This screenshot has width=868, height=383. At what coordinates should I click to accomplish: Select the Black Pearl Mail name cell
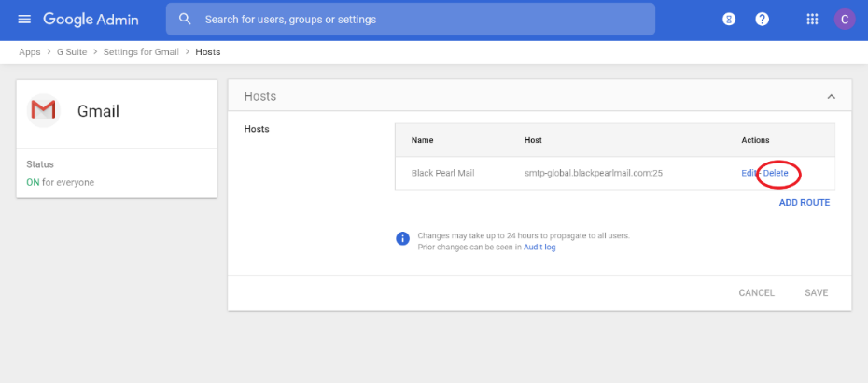coord(442,173)
